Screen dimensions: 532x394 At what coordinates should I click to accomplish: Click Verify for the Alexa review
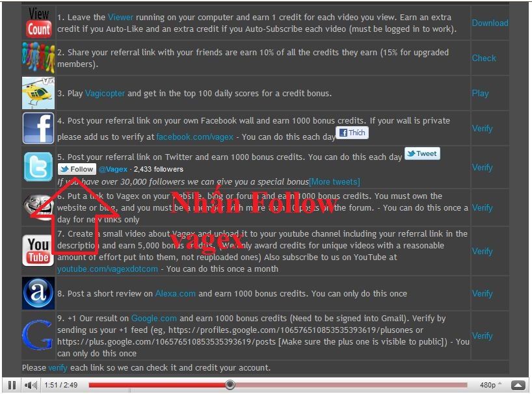pyautogui.click(x=482, y=294)
